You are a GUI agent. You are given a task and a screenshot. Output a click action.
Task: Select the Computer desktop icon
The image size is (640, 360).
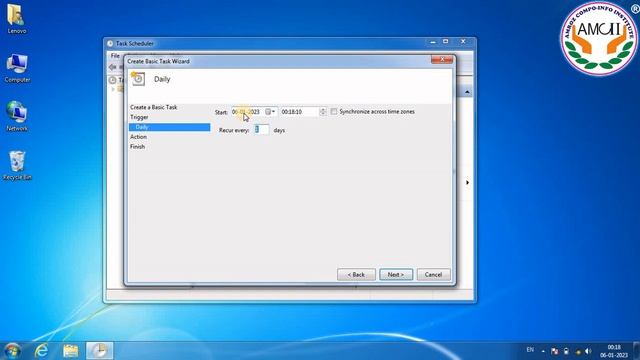[x=17, y=68]
